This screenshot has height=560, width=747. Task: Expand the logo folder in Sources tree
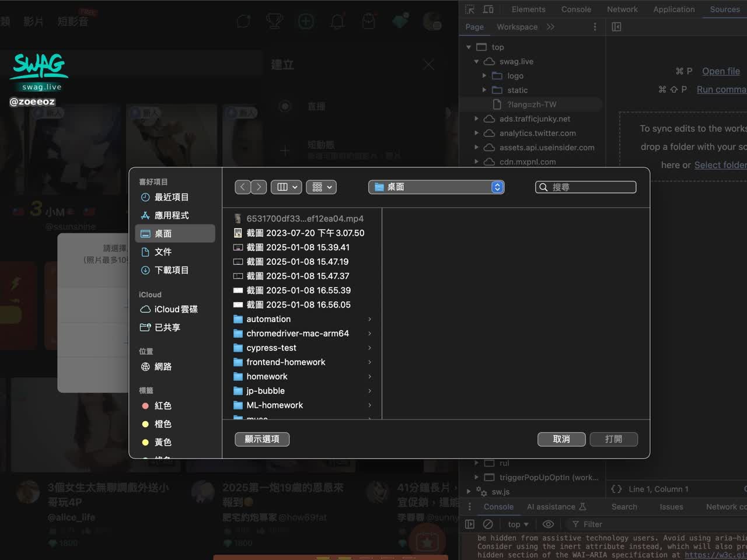tap(484, 76)
